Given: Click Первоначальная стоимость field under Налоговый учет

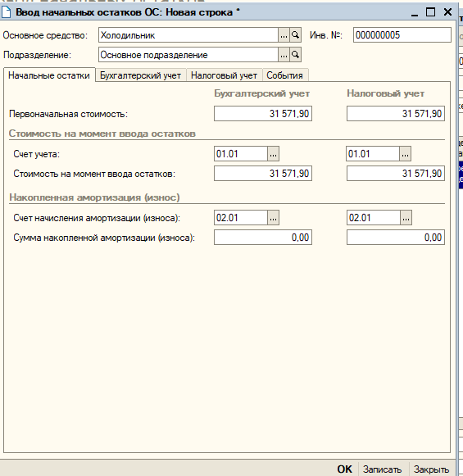Looking at the screenshot, I should pos(396,114).
